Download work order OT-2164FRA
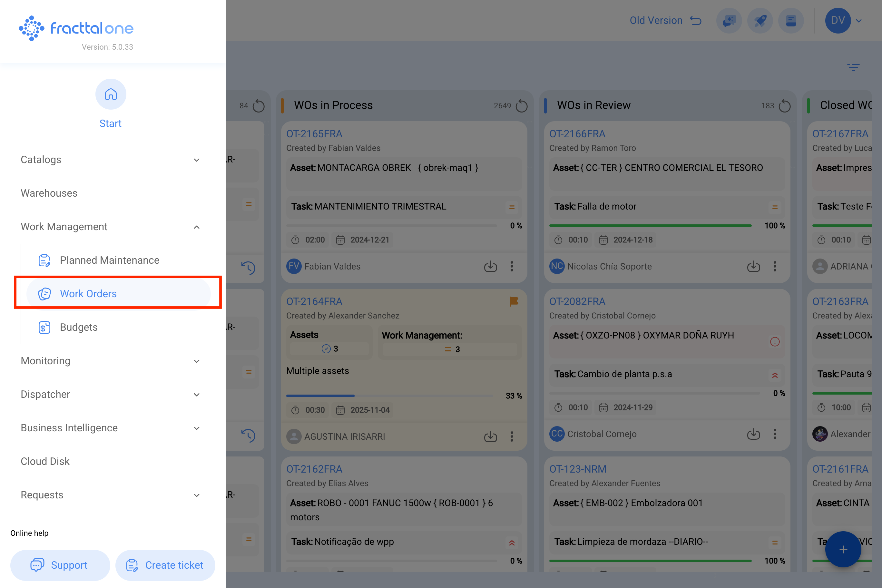 click(x=490, y=436)
